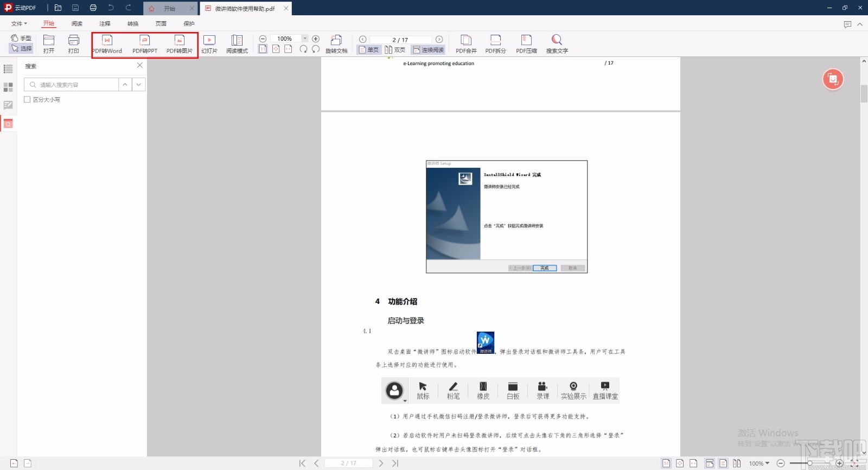This screenshot has height=470, width=868.
Task: Open status bar 100% zoom dropdown
Action: pyautogui.click(x=759, y=463)
